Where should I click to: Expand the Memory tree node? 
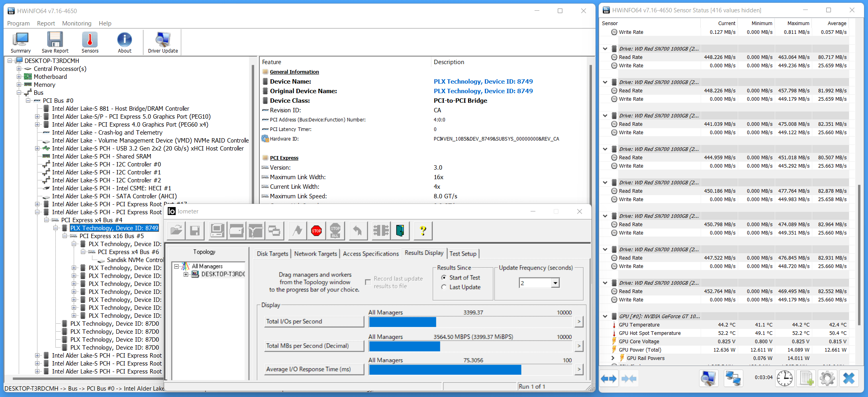[x=19, y=85]
